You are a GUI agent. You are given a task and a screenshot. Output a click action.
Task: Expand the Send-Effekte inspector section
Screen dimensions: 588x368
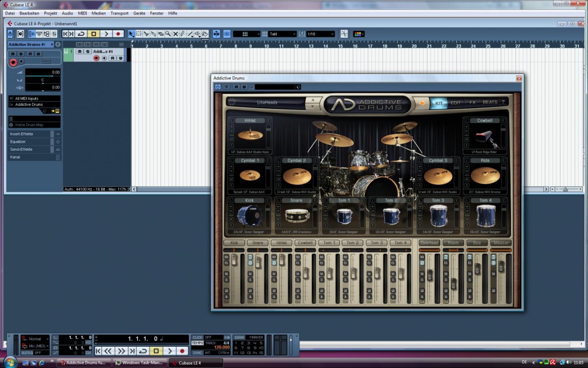pos(35,149)
